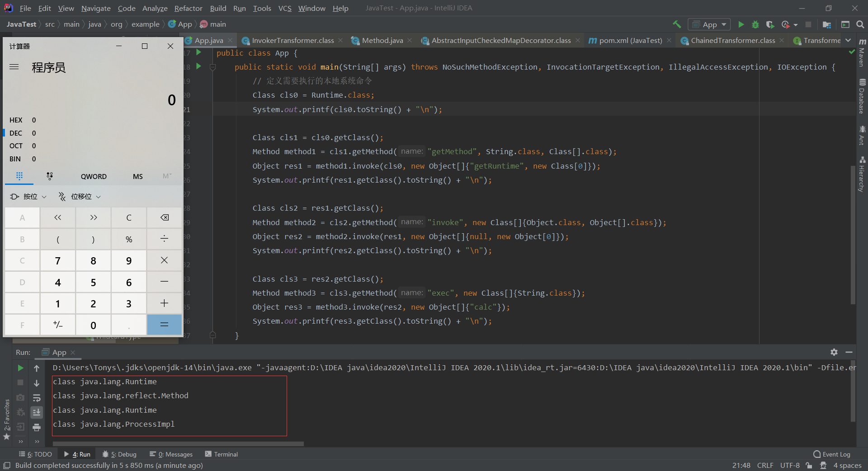Toggle QWORD data size in calculator
868x471 pixels.
pos(94,176)
